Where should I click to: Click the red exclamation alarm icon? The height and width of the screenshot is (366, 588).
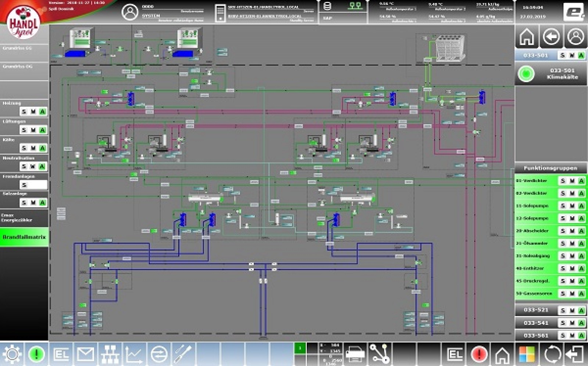[x=479, y=354]
